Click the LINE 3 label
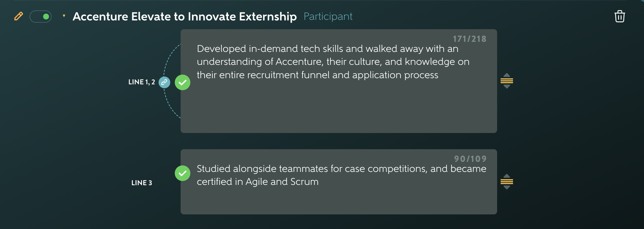This screenshot has width=644, height=229. [x=142, y=183]
